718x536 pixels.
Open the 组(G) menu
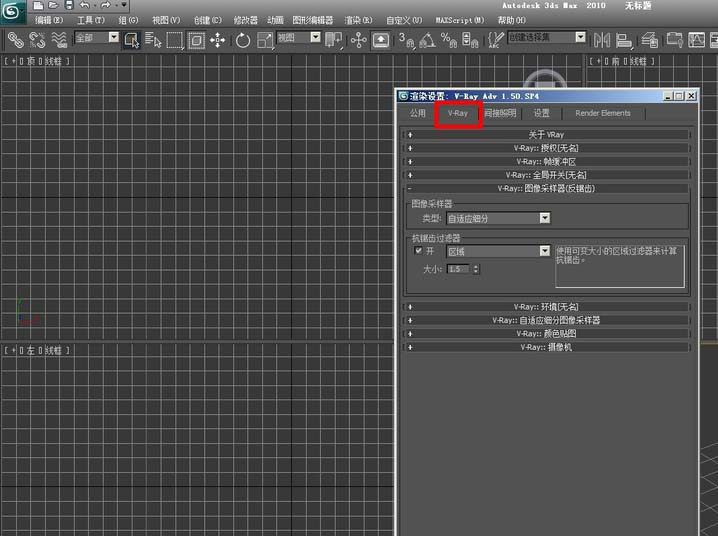(128, 20)
